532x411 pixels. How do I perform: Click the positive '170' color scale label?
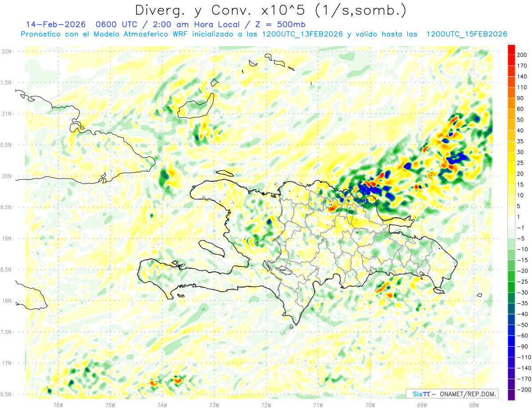(x=523, y=66)
